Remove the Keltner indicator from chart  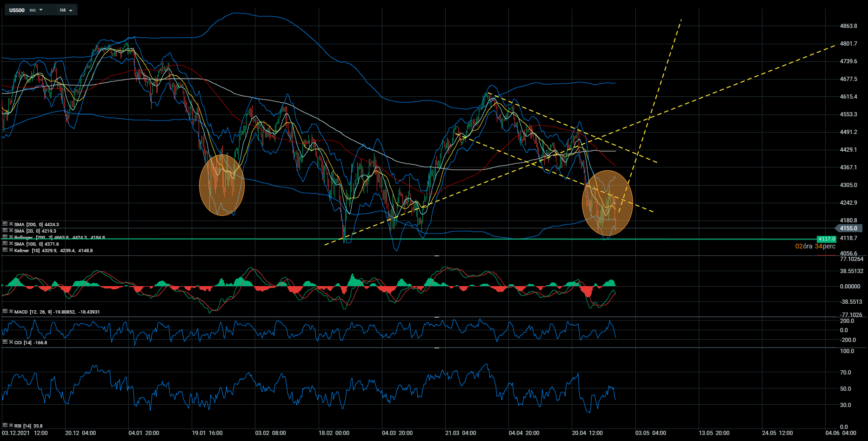click(x=11, y=250)
